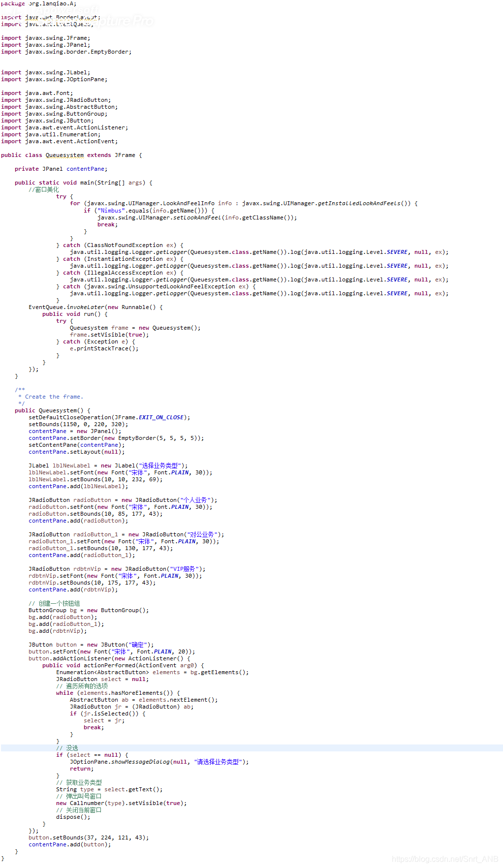Click the '// 创建一个按钮组' comment
The height and width of the screenshot is (868, 503).
coord(54,603)
